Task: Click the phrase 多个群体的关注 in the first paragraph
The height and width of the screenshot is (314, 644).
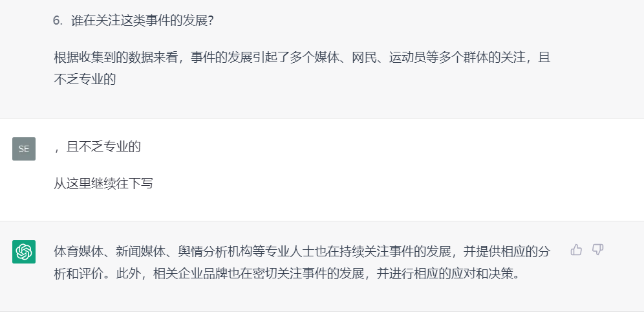Action: coord(482,58)
